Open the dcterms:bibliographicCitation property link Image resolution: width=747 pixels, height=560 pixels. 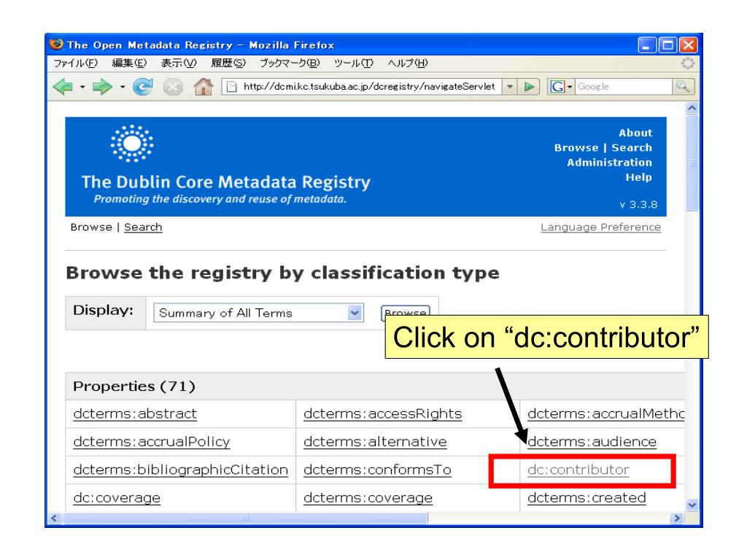tap(181, 470)
